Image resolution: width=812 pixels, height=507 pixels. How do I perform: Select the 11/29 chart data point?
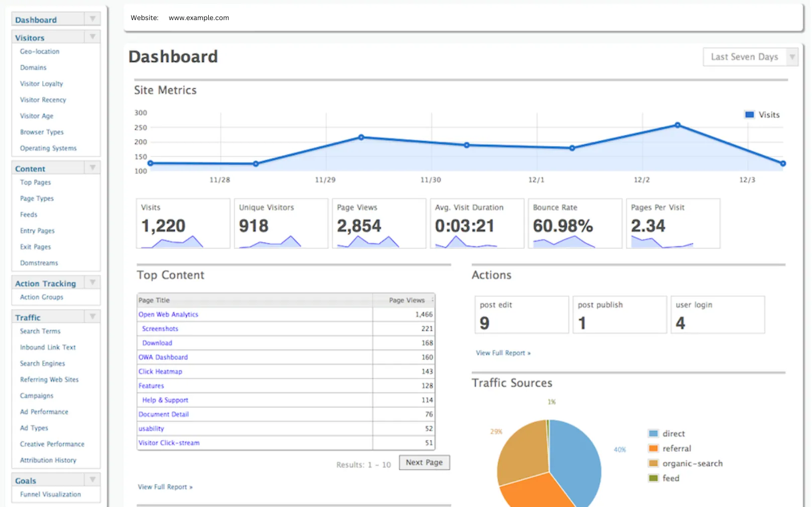[361, 137]
